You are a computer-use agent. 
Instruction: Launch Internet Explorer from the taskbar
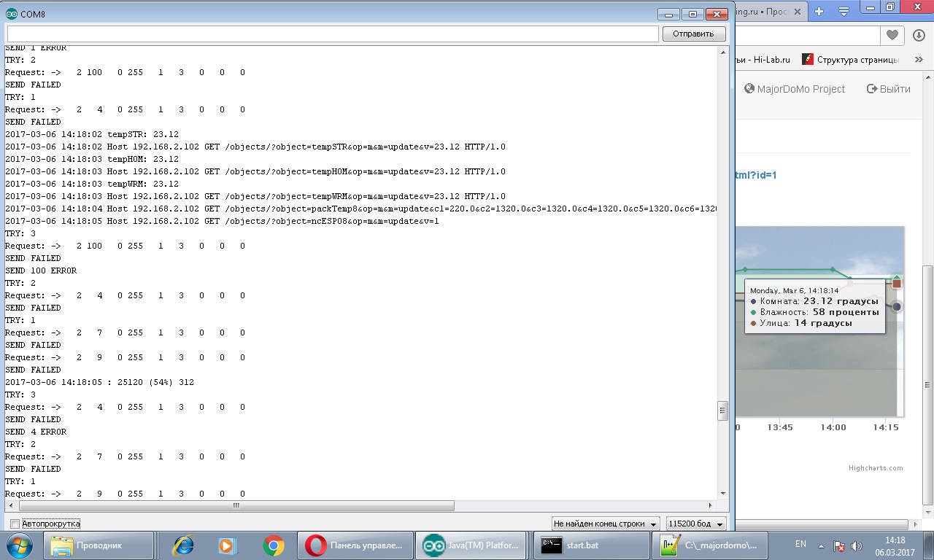(182, 545)
